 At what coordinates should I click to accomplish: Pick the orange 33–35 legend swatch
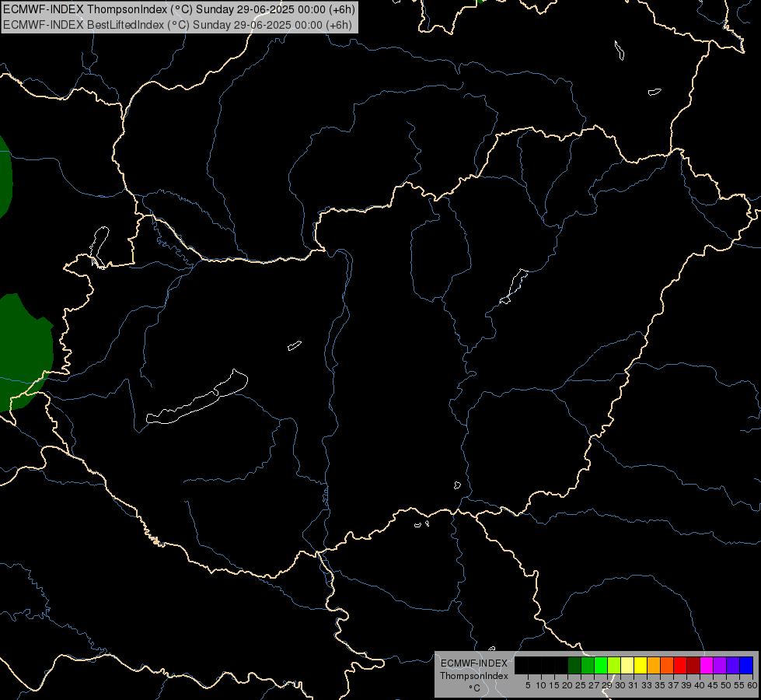(x=654, y=665)
